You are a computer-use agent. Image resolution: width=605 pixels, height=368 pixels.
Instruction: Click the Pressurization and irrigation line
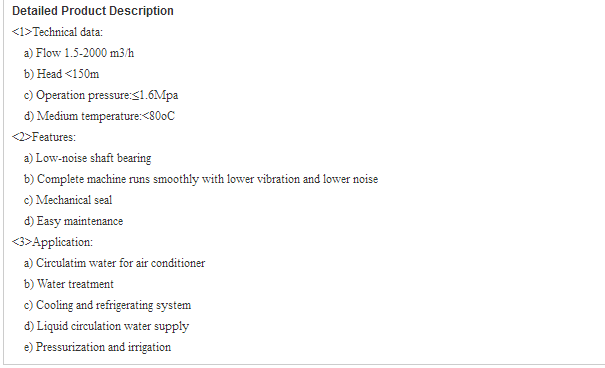[97, 347]
